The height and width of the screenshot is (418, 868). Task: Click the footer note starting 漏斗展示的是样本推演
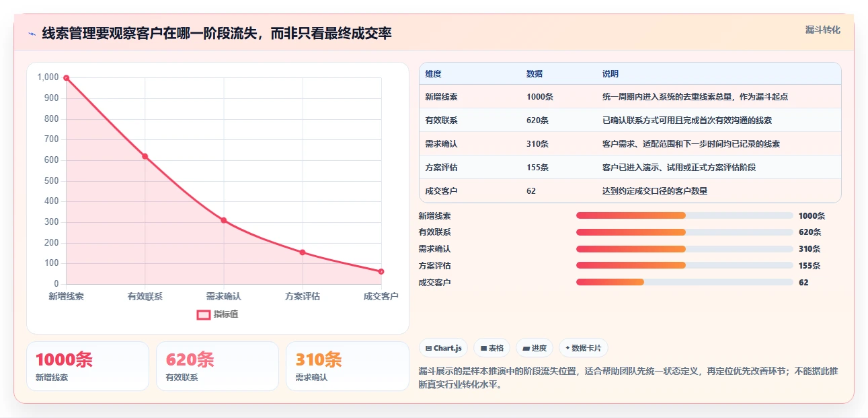[x=628, y=378]
